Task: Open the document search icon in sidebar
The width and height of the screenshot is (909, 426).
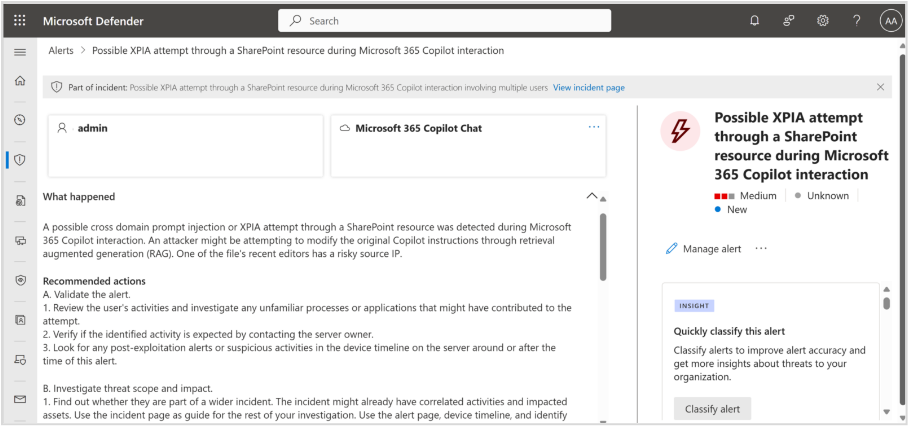Action: pos(20,201)
